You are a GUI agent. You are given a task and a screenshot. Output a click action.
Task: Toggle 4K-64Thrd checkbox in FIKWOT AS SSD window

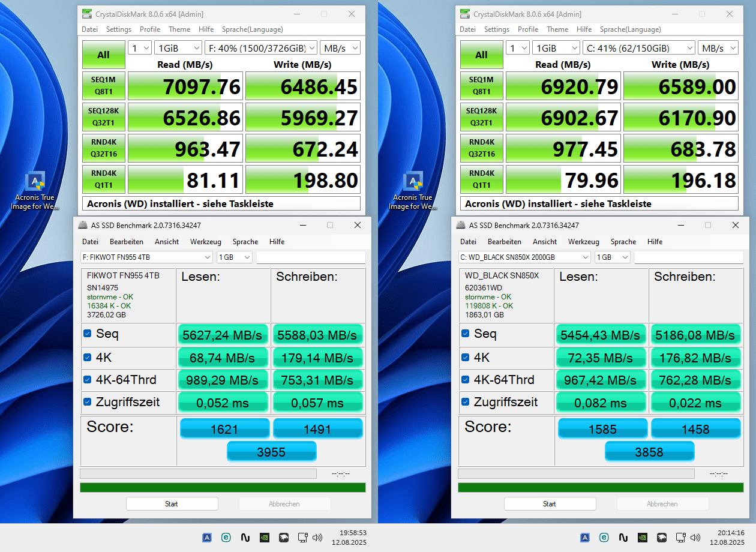(x=88, y=380)
